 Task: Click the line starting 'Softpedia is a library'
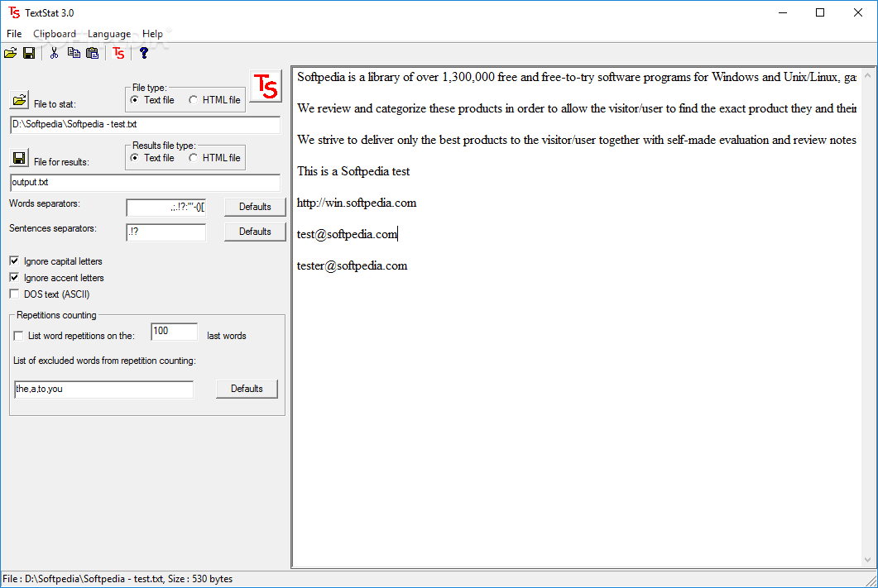577,77
